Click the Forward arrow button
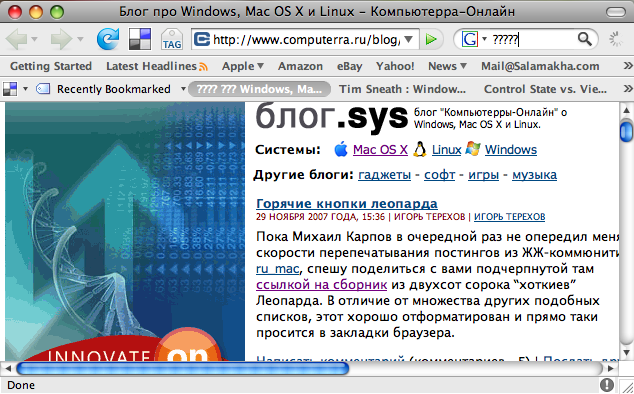Viewport: 634px width, 394px height. [61, 39]
